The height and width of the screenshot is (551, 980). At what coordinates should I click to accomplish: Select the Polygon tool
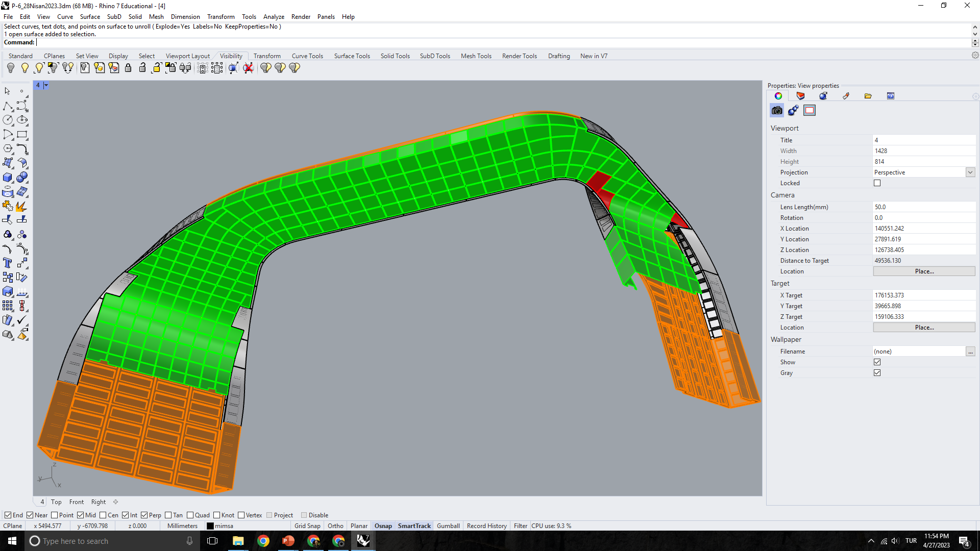(x=8, y=148)
